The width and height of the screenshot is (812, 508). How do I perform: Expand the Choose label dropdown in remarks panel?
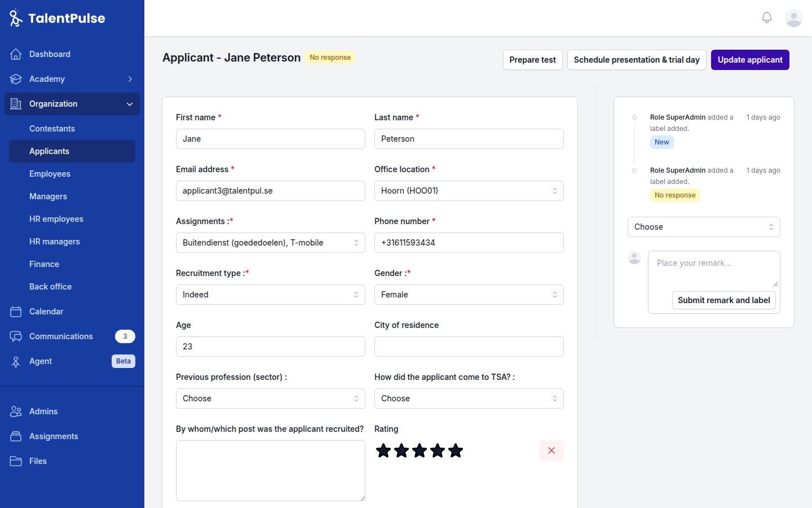tap(703, 226)
